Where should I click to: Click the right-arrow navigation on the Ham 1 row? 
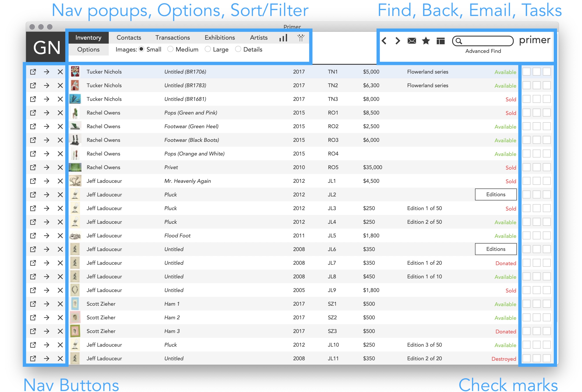(x=46, y=304)
